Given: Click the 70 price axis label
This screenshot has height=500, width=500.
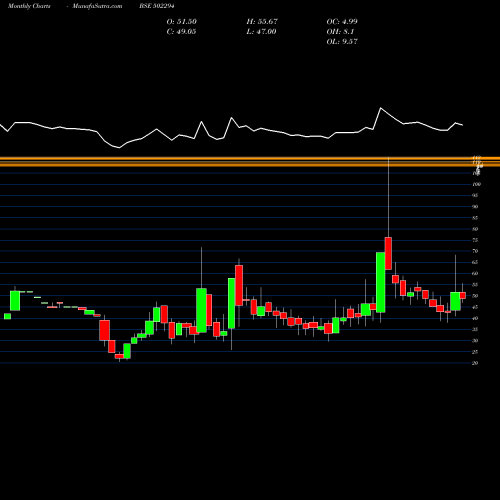Looking at the screenshot, I should [475, 251].
